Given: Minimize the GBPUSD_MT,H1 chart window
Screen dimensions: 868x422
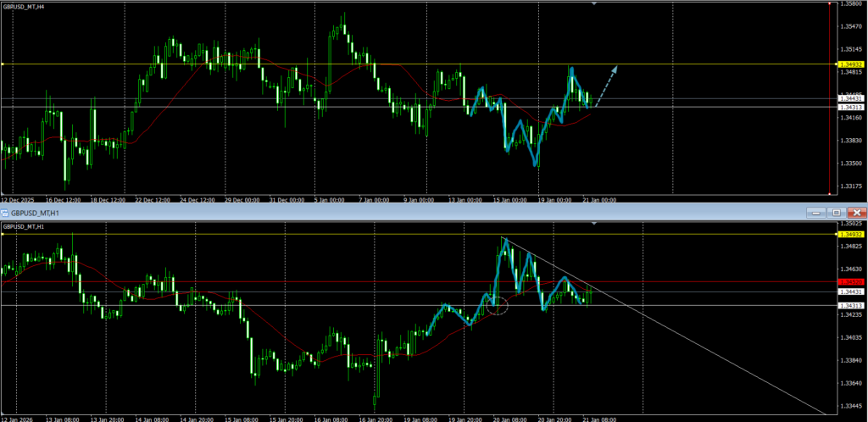Looking at the screenshot, I should point(817,212).
